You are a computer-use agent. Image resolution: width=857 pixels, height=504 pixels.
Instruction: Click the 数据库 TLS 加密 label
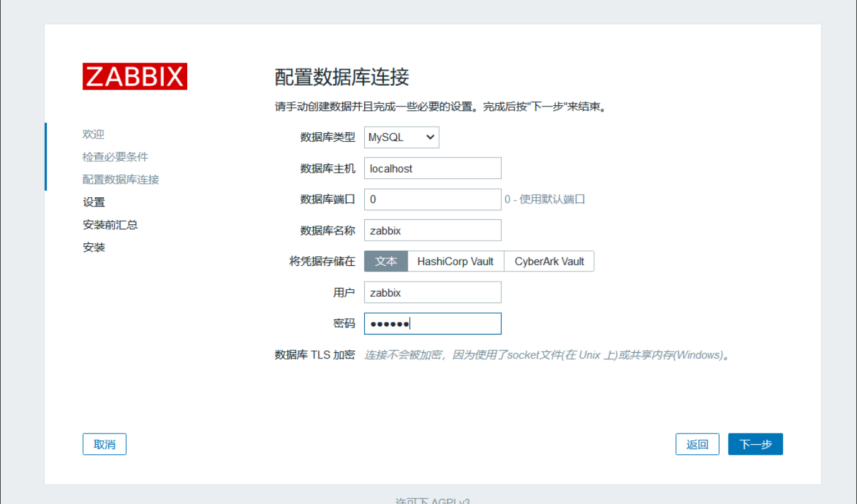pos(315,355)
